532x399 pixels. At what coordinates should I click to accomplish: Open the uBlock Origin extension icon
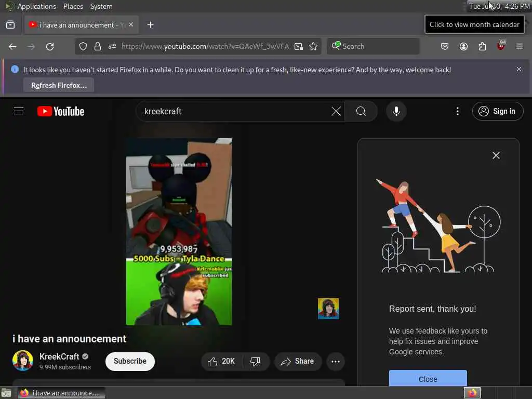(x=501, y=46)
